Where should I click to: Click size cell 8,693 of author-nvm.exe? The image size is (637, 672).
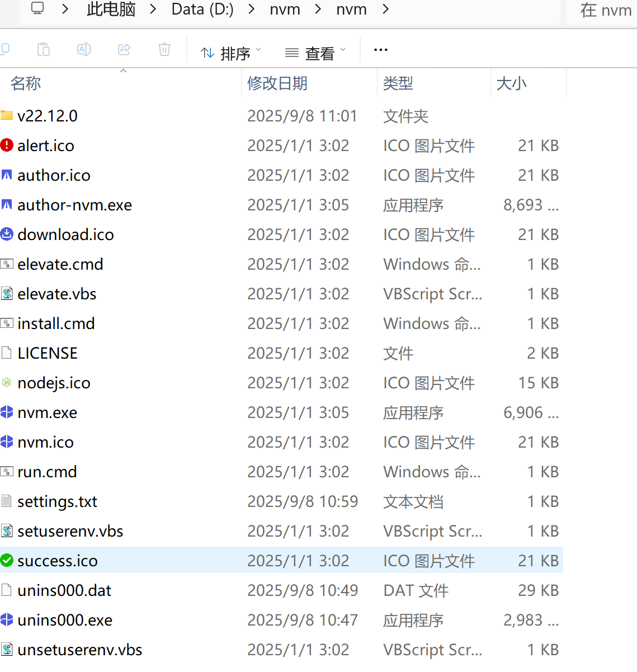pos(531,205)
